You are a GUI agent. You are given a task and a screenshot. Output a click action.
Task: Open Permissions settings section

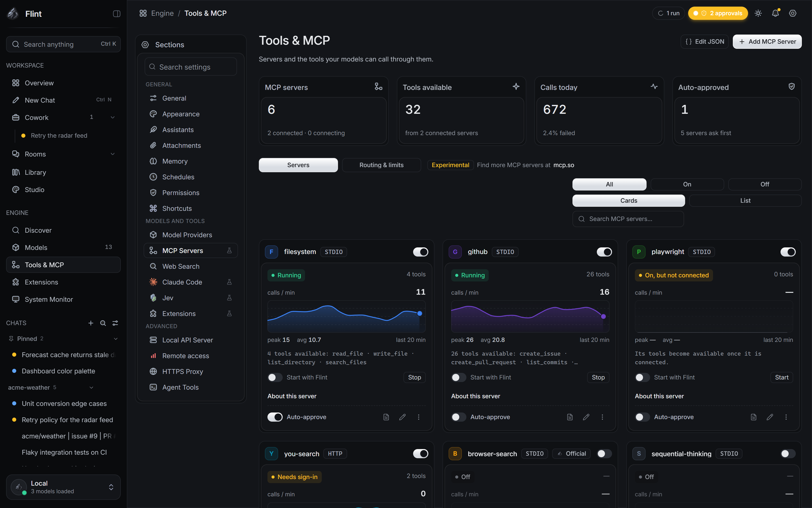[191, 193]
